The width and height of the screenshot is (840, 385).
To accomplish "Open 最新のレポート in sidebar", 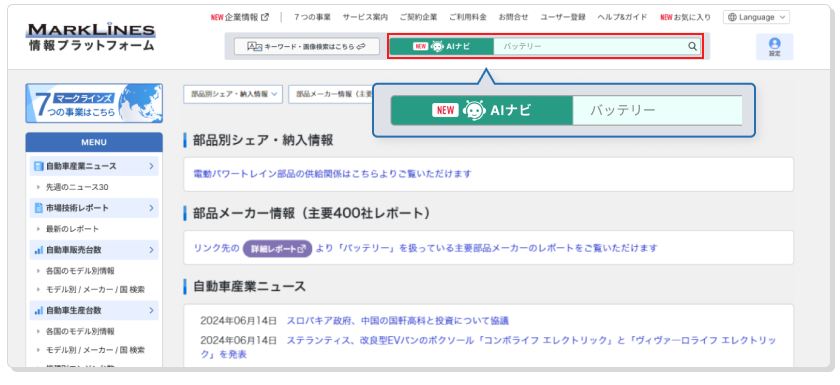I will [x=72, y=229].
